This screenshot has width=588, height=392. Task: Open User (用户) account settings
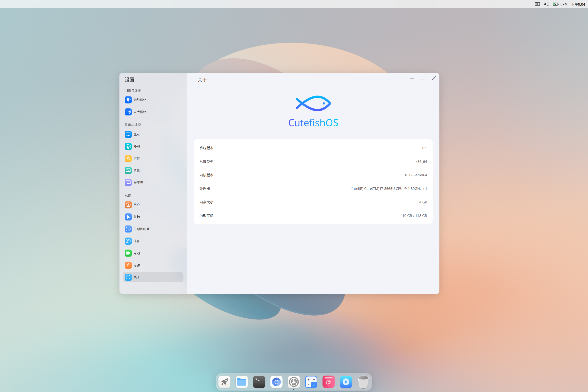point(136,205)
